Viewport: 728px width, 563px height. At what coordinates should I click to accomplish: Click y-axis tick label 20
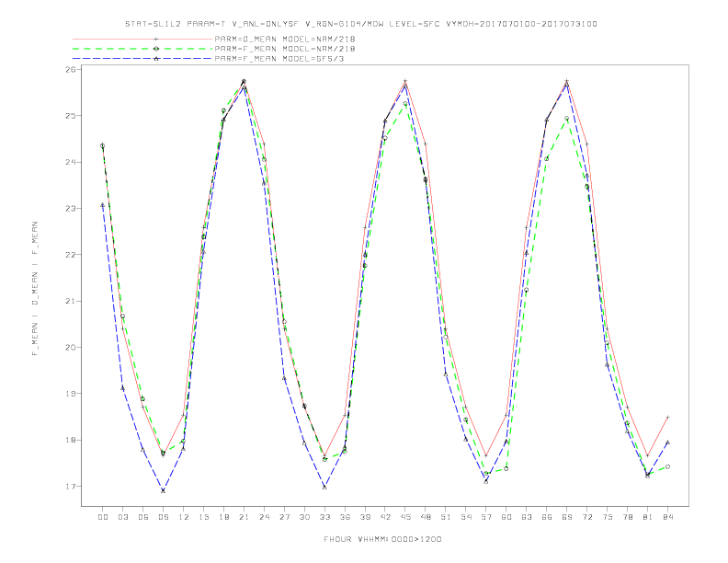coord(71,348)
